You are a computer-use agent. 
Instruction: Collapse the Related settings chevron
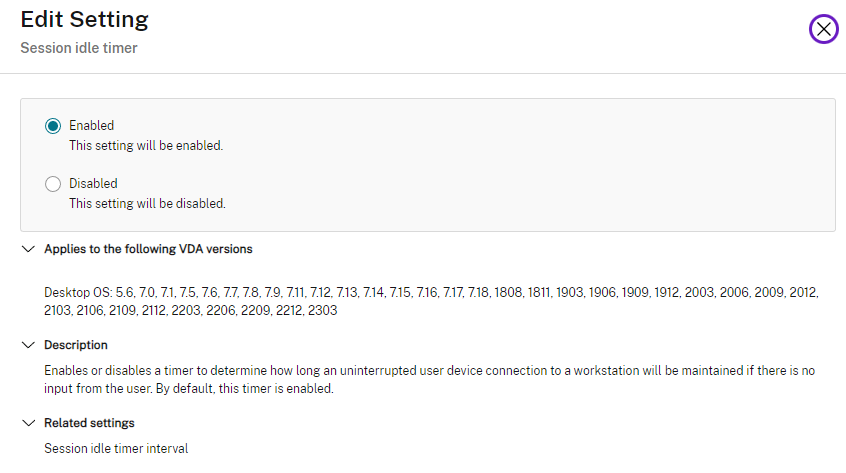27,423
